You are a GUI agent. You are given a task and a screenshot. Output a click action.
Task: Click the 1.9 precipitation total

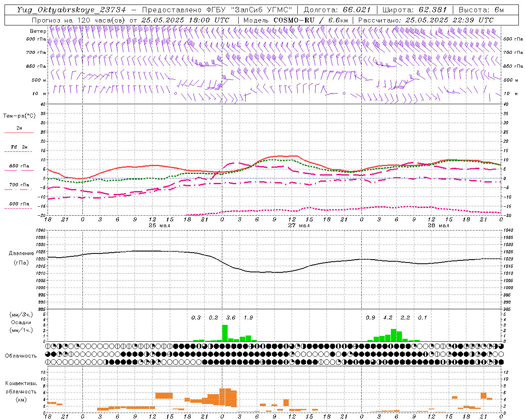coord(248,318)
